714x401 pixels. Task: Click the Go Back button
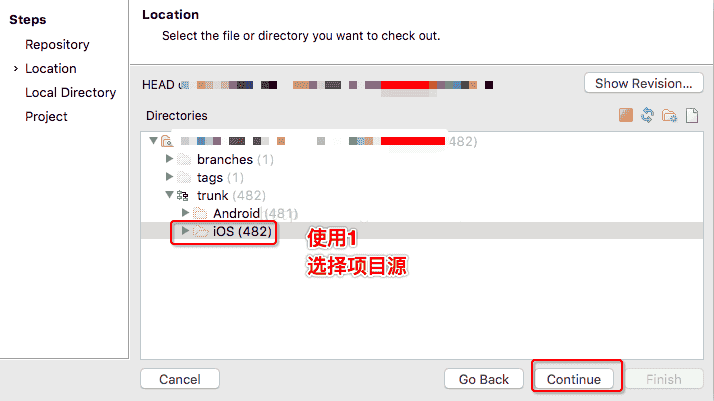[484, 380]
